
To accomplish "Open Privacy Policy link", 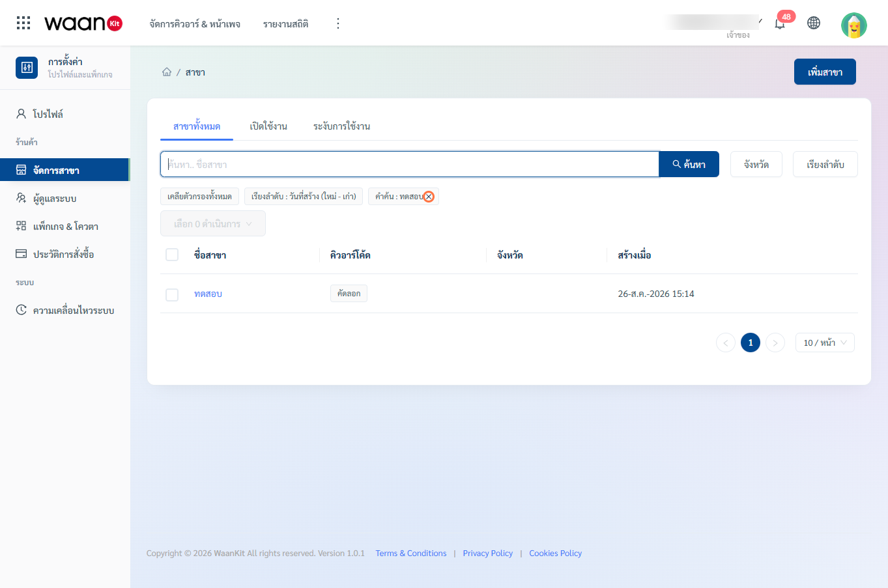I will pyautogui.click(x=488, y=553).
